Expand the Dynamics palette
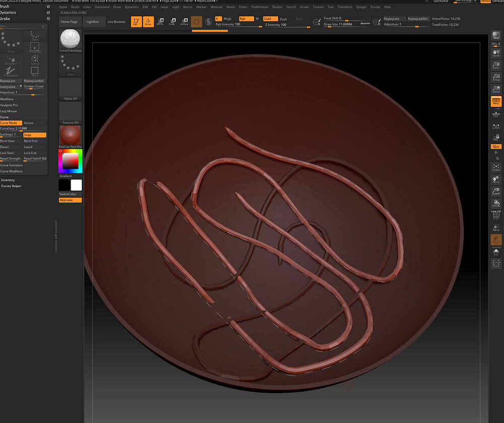Screen dimensions: 504x423 point(8,13)
